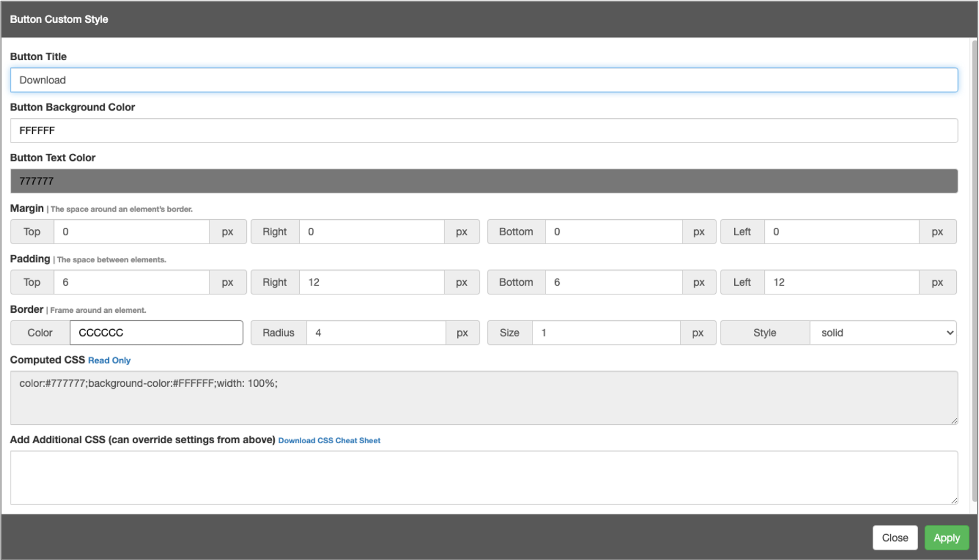Click the Margin Bottom value field
Image resolution: width=979 pixels, height=560 pixels.
pos(613,232)
